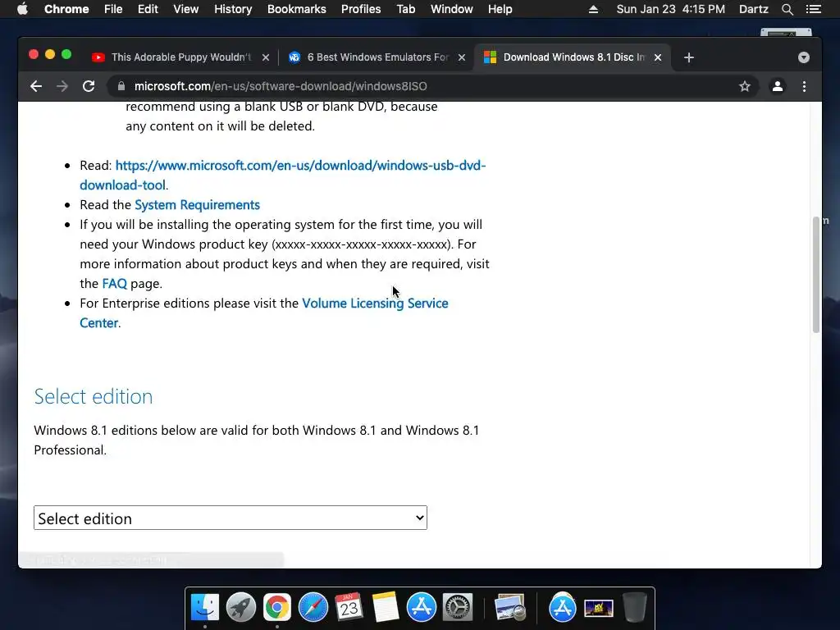Open Finder from the Dock

click(204, 608)
